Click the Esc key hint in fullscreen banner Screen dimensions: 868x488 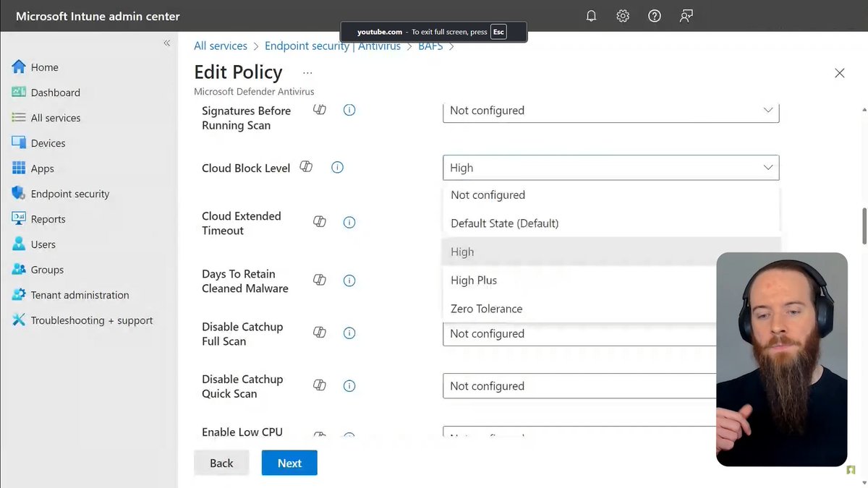[x=498, y=32]
